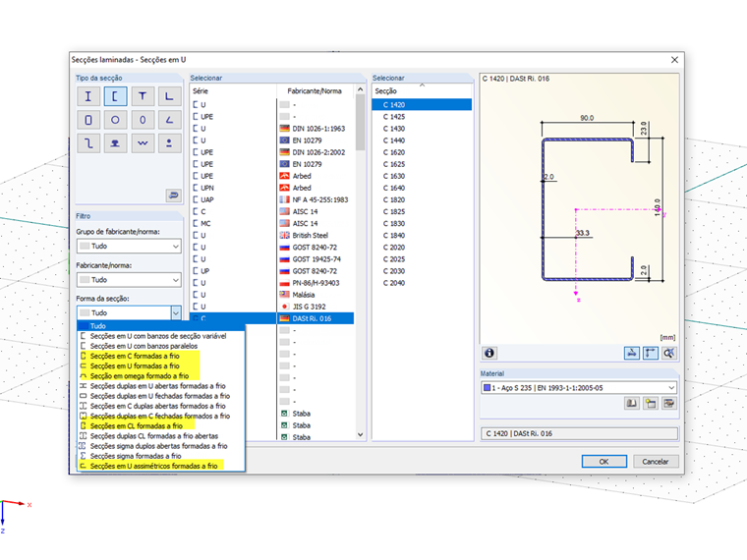Choose 'Secções em CL formadas a frio'
The height and width of the screenshot is (560, 747).
coord(161,426)
